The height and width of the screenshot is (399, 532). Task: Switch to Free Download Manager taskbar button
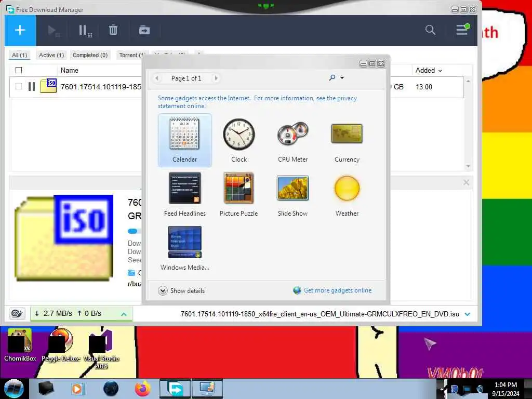tap(176, 389)
